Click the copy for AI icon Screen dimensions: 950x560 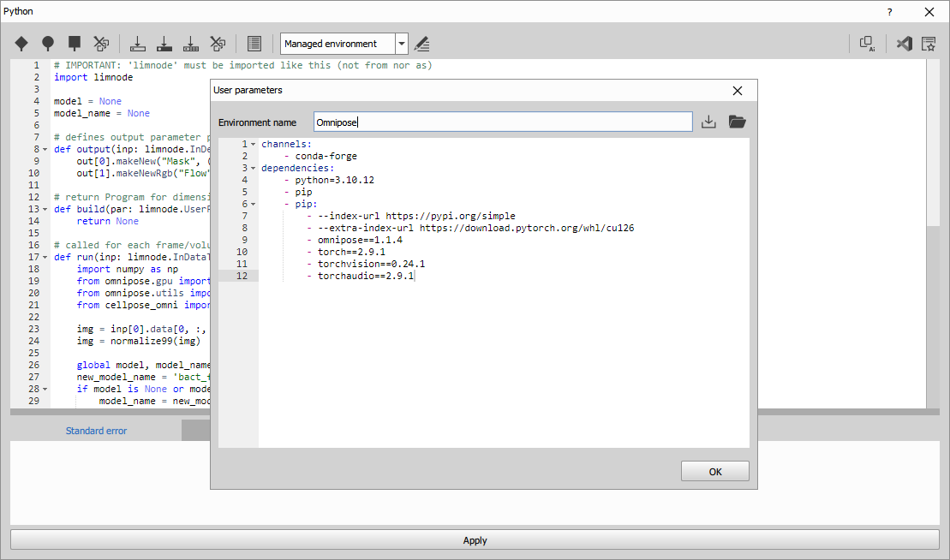(867, 44)
